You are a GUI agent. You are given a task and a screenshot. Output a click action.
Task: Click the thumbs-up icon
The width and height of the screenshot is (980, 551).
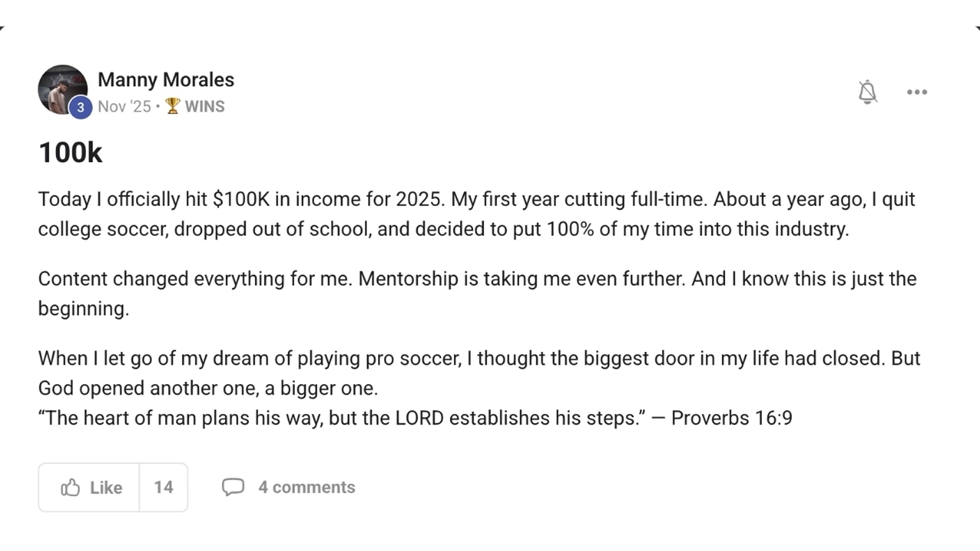[x=71, y=487]
